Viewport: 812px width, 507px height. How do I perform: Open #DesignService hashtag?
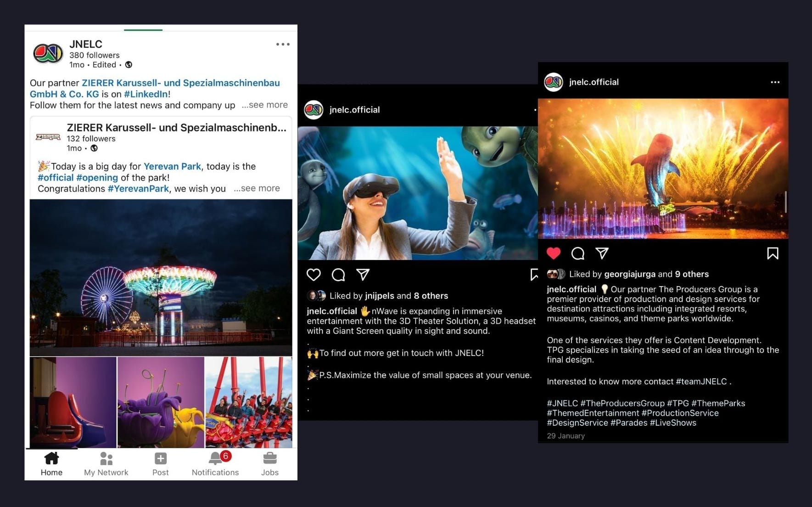pyautogui.click(x=577, y=423)
